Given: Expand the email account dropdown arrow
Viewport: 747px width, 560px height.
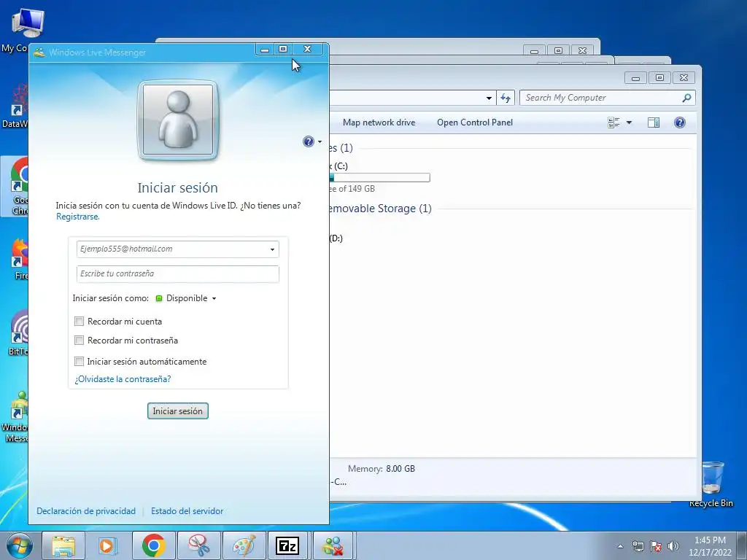Looking at the screenshot, I should coord(273,249).
